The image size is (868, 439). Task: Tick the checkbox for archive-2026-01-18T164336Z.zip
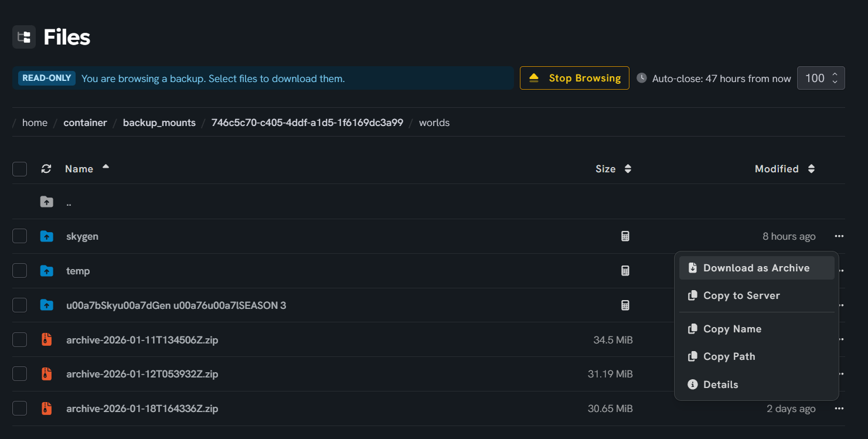click(x=20, y=409)
